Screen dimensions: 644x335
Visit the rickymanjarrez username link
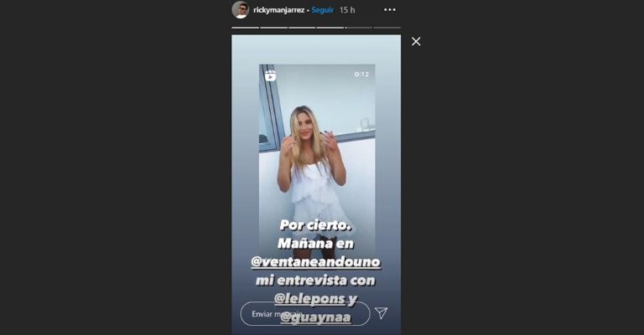[x=279, y=10]
